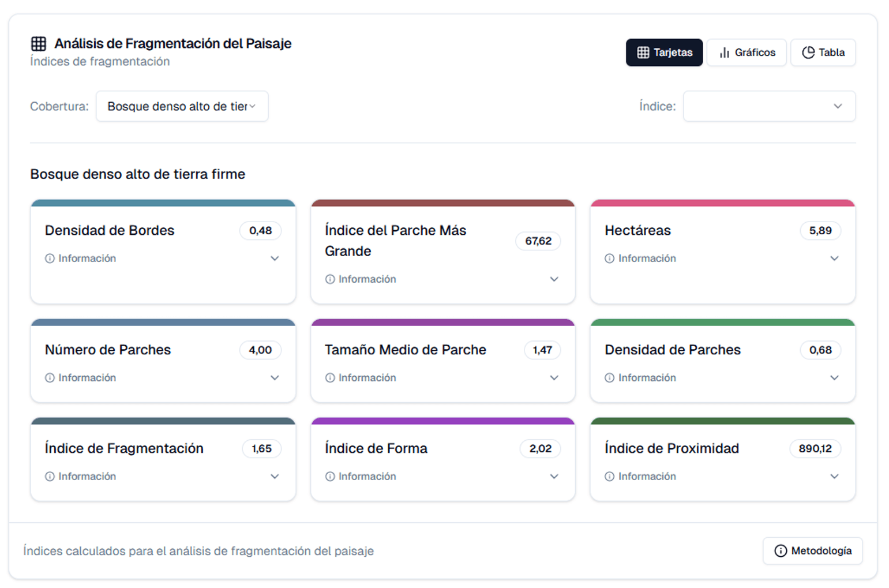
Task: Switch to the Gráficos view tab
Action: 747,53
